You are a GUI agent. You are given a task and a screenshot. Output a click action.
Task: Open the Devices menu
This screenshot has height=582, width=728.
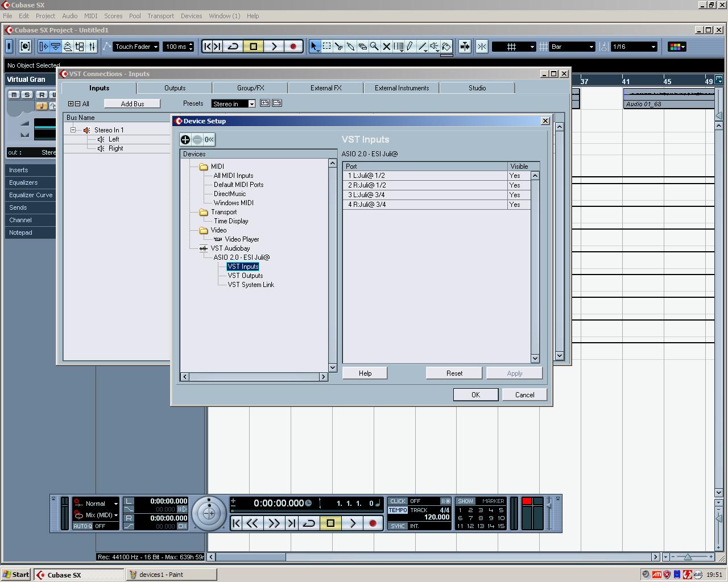tap(191, 16)
